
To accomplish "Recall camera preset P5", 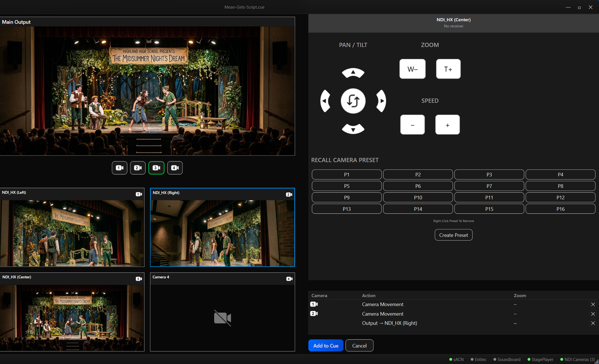I will click(x=347, y=186).
